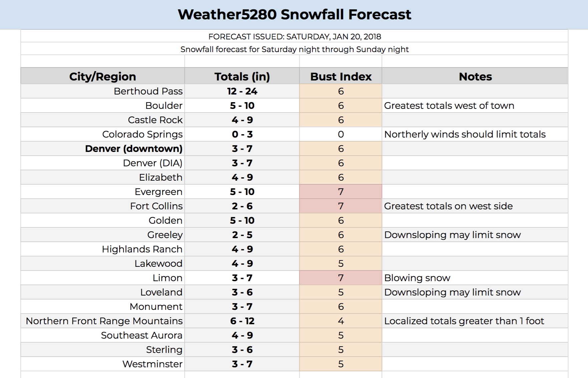
Task: Select the Notes column header
Action: (x=475, y=76)
